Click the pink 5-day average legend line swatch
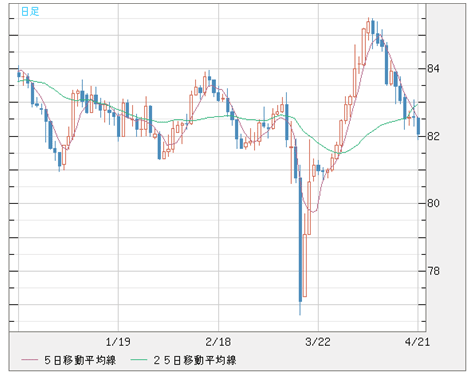 (29, 360)
